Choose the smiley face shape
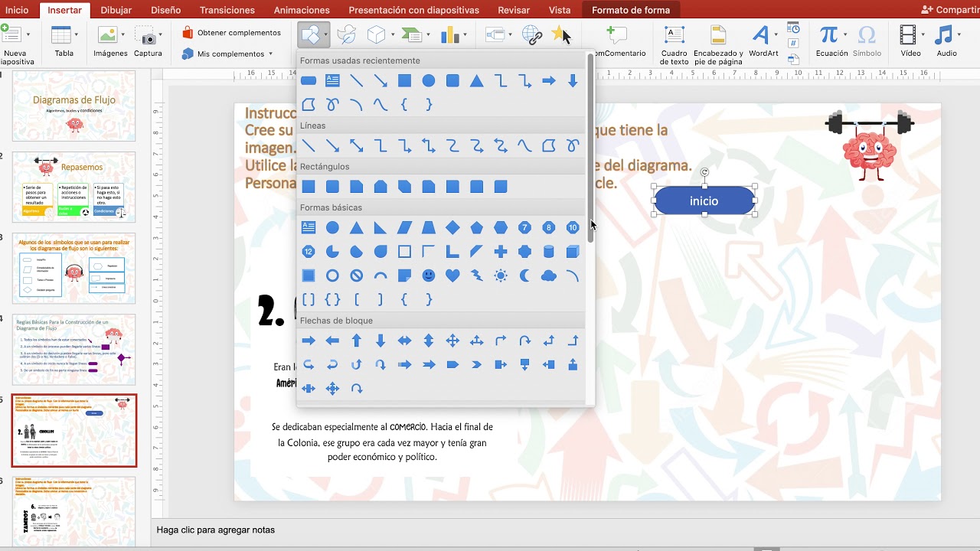The width and height of the screenshot is (980, 551). [x=429, y=275]
